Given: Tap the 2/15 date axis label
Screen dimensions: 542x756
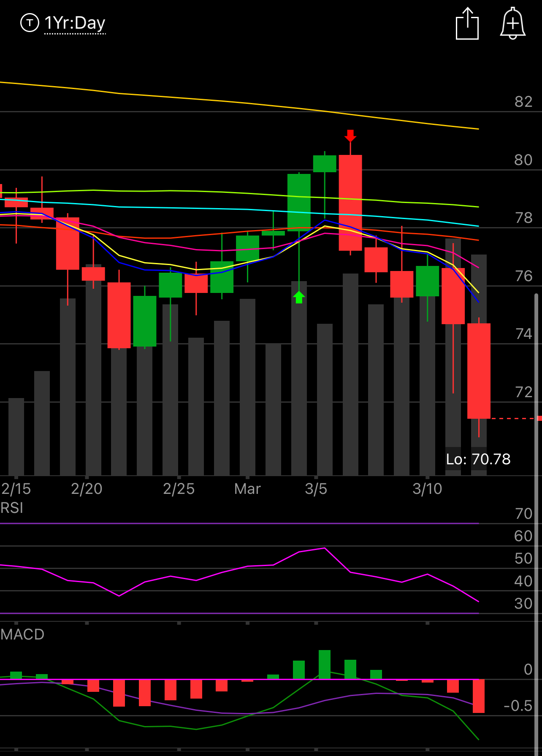Looking at the screenshot, I should (16, 489).
